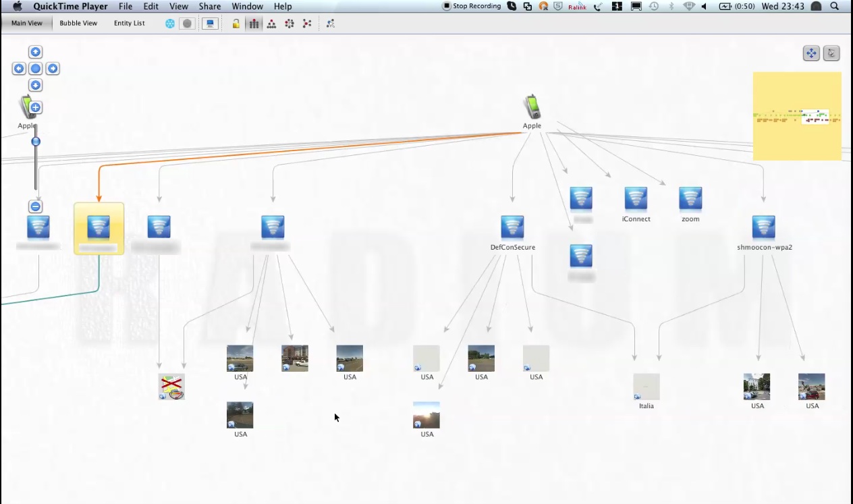Pan the graph right with arrow button

(x=53, y=69)
